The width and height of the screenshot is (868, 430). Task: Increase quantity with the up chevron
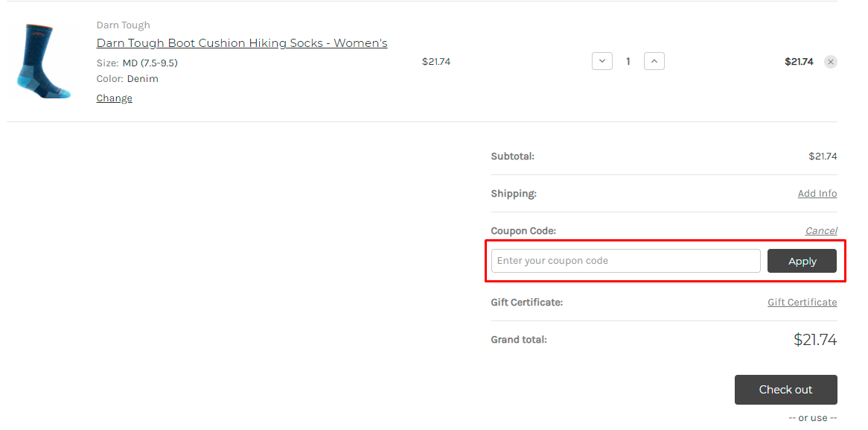(654, 61)
